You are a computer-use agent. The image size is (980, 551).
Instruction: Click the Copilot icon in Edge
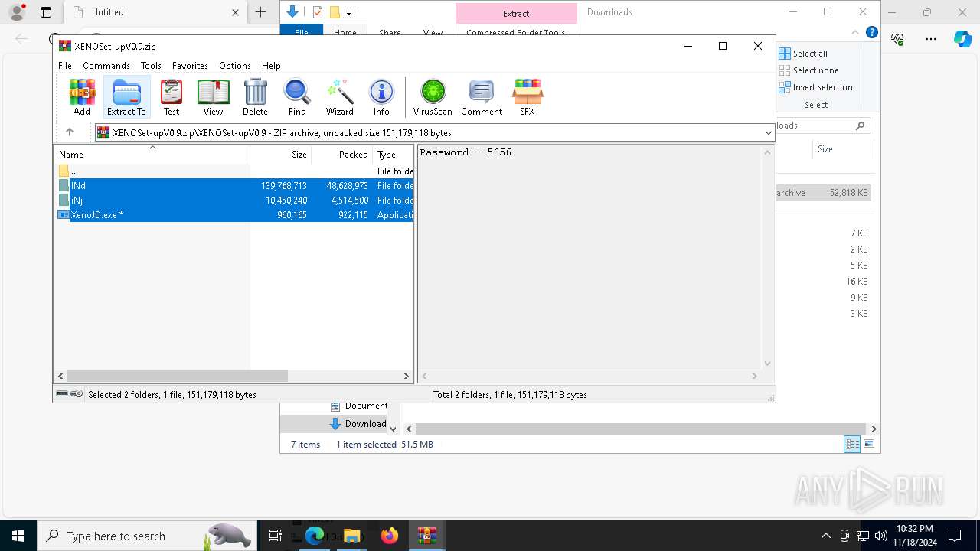962,39
